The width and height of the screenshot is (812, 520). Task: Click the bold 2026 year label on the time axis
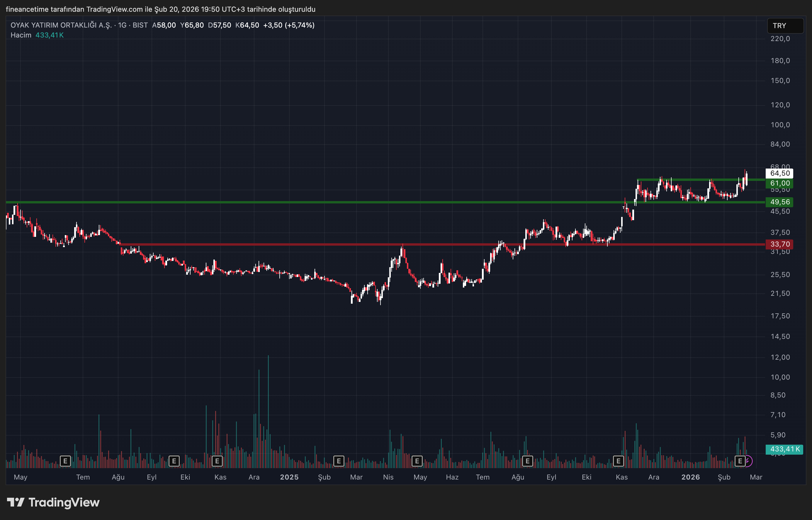point(690,477)
